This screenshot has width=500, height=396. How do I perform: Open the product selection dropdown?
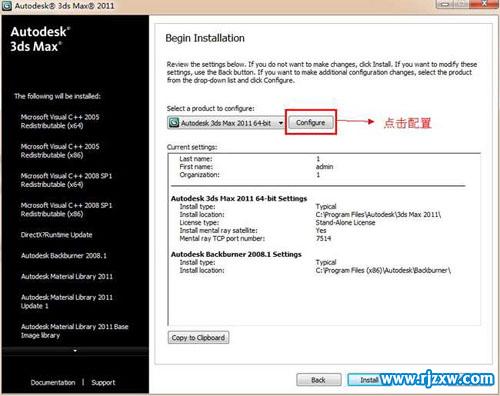click(226, 123)
